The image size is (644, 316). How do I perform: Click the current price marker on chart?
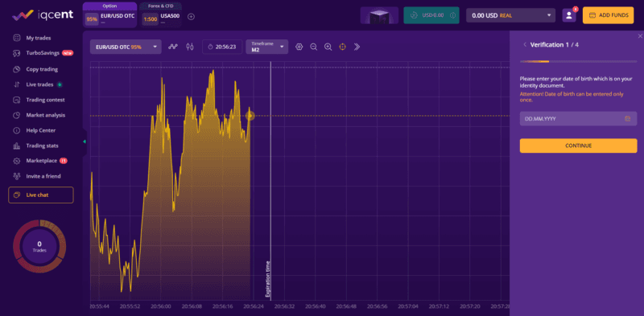(x=250, y=116)
